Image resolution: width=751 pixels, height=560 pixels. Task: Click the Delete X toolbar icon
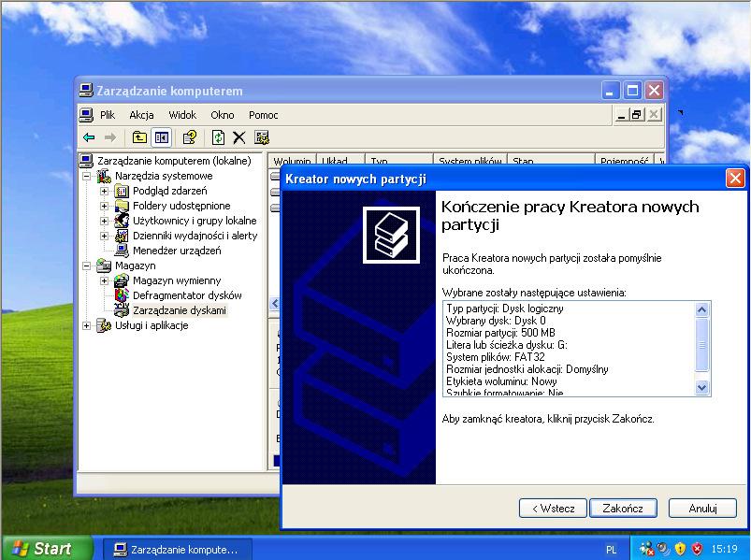239,137
